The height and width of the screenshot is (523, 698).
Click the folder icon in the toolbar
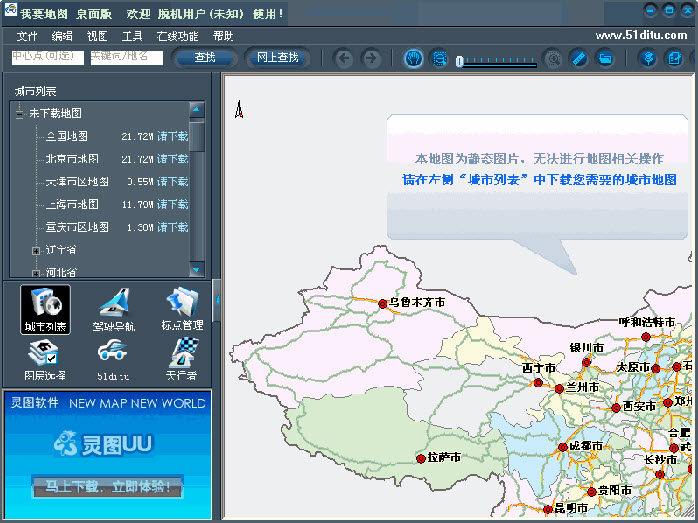[x=604, y=58]
